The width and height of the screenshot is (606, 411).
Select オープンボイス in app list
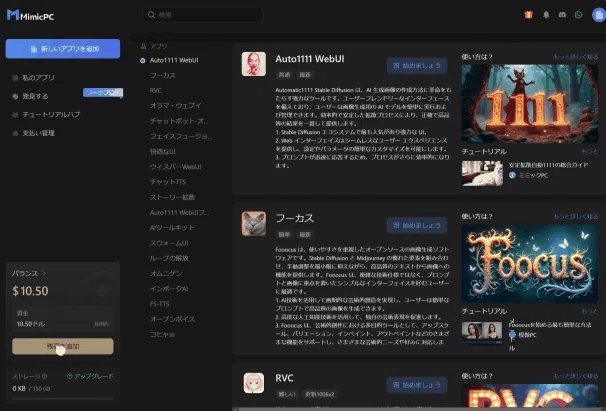point(172,319)
